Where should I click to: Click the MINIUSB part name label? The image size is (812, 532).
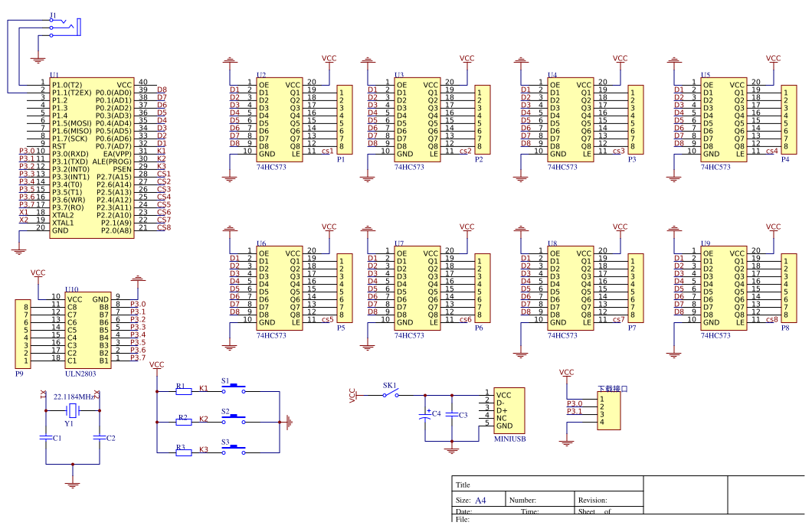point(510,439)
